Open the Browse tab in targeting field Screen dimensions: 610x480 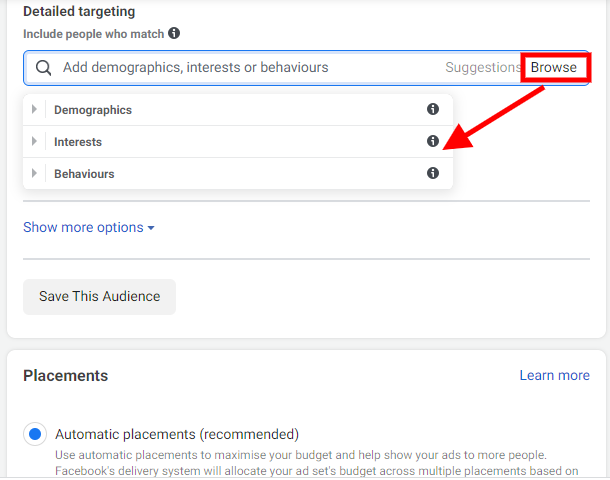[x=553, y=68]
